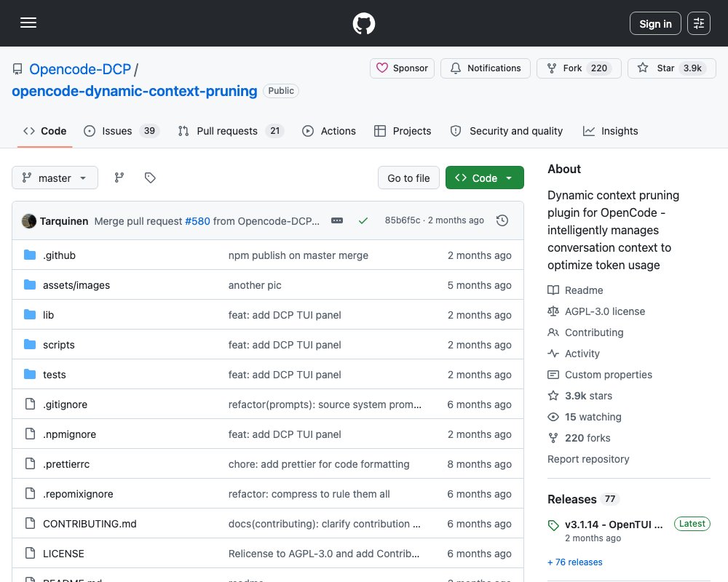Open '+ 76 releases' link
The height and width of the screenshot is (582, 728).
[575, 562]
